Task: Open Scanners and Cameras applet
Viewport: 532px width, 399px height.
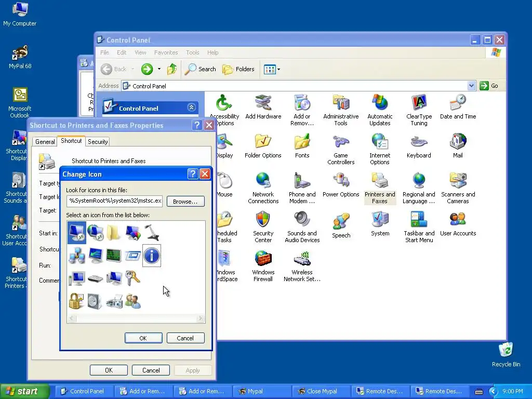Action: click(458, 188)
